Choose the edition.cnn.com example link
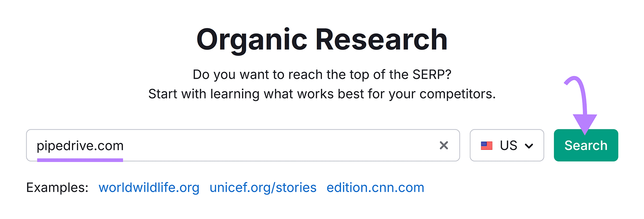The height and width of the screenshot is (219, 644). pos(375,188)
